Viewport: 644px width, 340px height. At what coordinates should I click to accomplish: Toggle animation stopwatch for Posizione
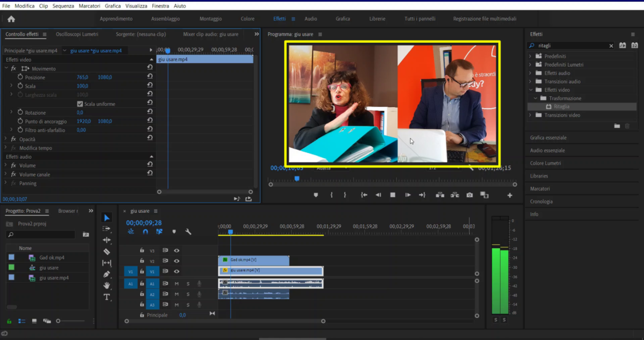(20, 77)
